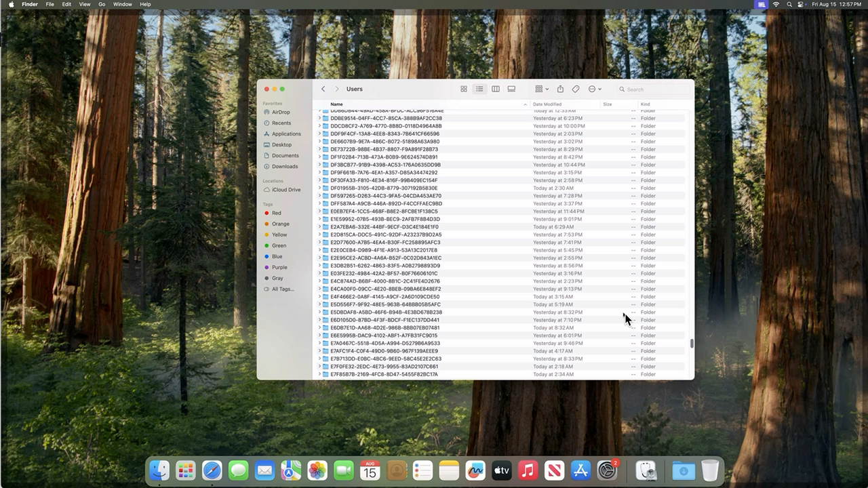Open Safari from the Dock
The image size is (868, 488).
212,470
